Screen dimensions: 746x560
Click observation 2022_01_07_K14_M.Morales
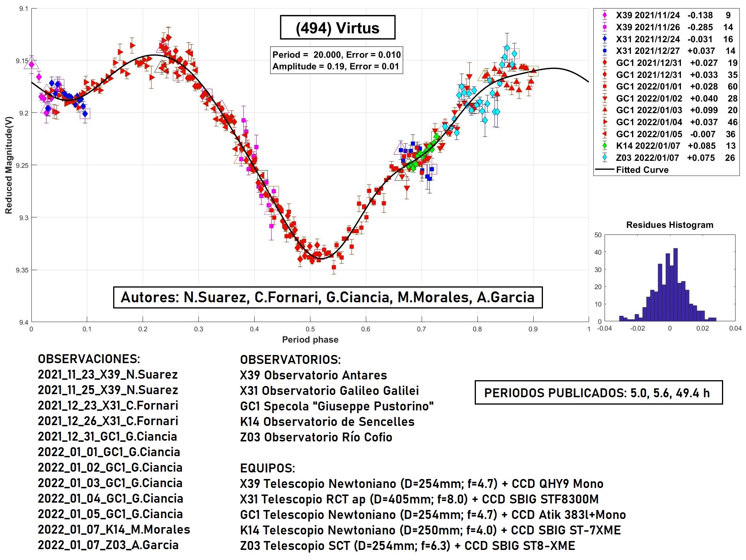point(114,529)
